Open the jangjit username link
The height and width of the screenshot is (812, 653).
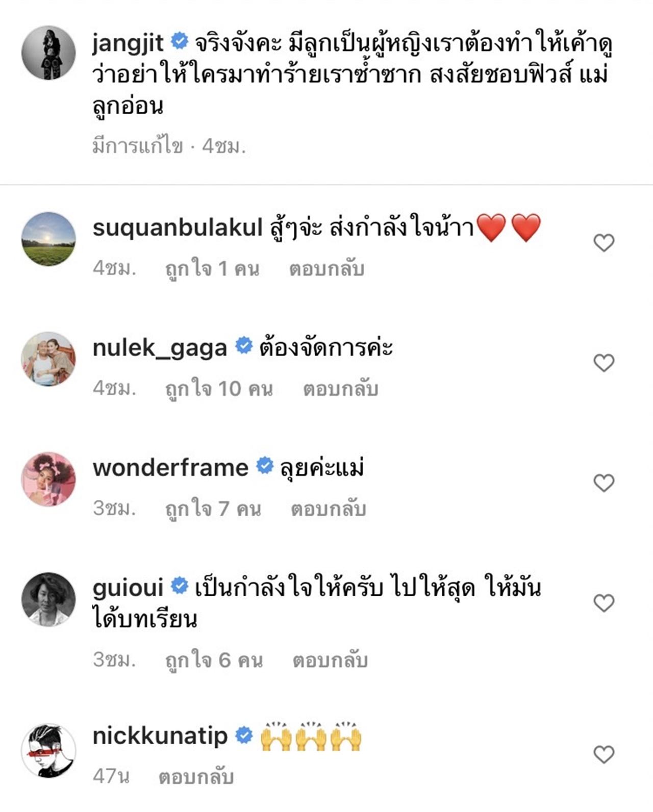tap(128, 42)
